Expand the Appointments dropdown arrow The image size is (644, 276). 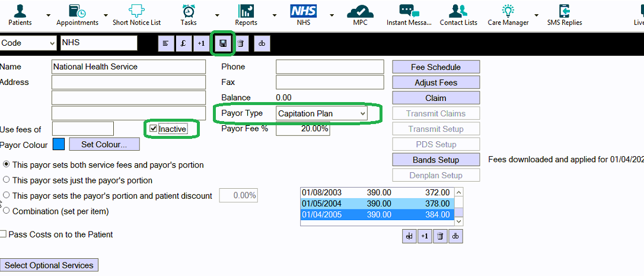(106, 15)
